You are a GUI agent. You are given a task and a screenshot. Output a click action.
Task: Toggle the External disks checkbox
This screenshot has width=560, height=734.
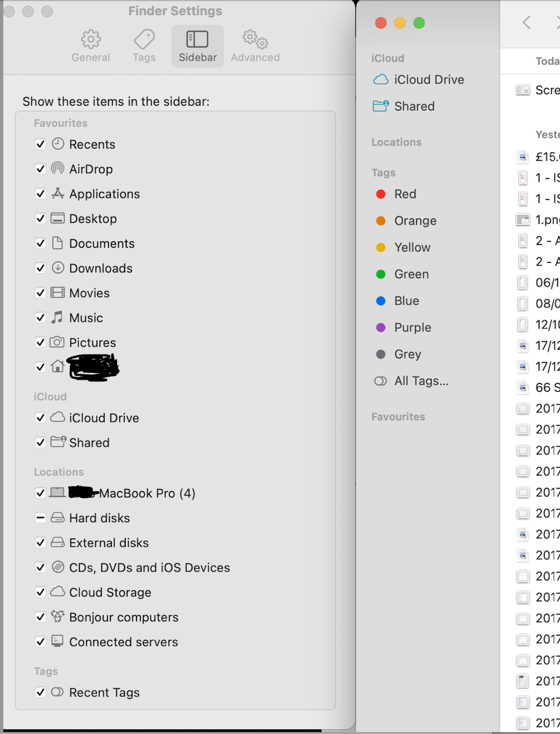(x=41, y=542)
